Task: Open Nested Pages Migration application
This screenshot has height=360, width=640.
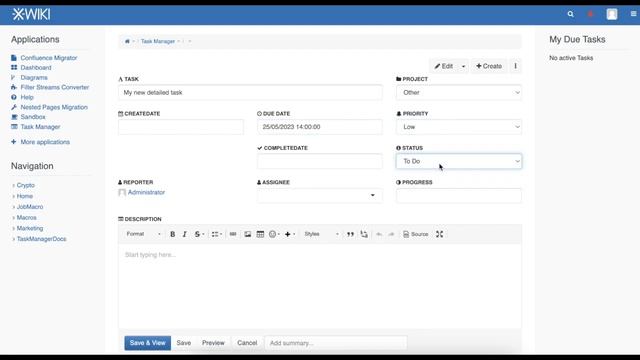Action: coord(54,107)
